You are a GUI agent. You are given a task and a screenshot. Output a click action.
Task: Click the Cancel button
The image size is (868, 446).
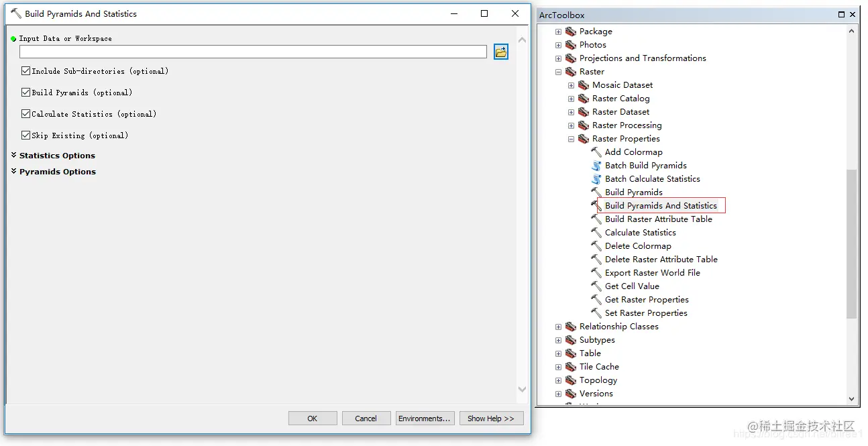click(366, 419)
